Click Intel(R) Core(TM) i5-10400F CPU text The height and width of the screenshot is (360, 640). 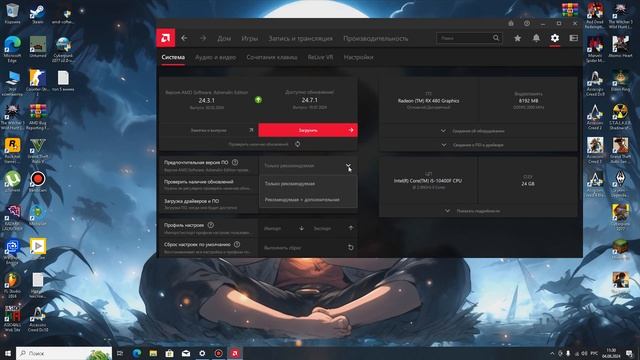(428, 180)
